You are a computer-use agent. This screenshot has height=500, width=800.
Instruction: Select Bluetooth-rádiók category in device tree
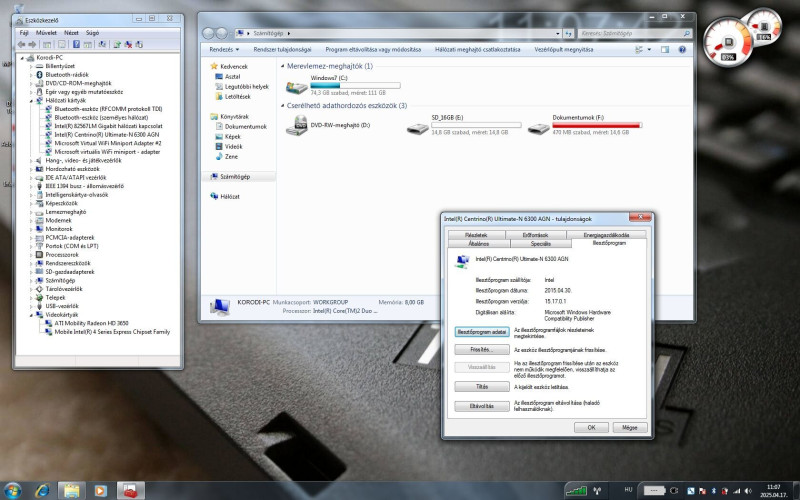click(66, 74)
